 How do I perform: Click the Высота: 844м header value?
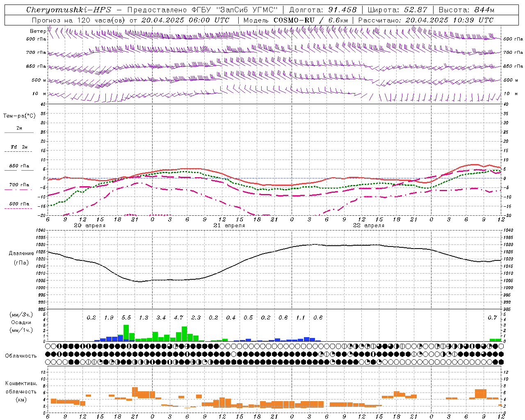(466, 10)
